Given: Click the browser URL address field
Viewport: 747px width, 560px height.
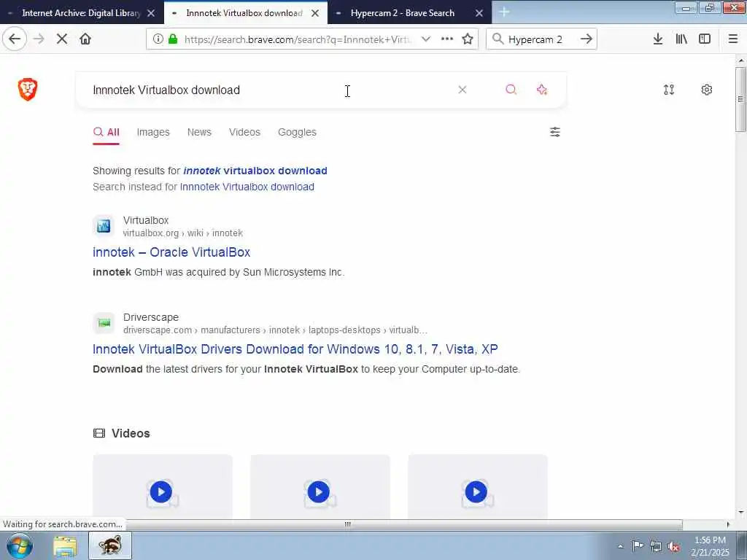Looking at the screenshot, I should 298,39.
